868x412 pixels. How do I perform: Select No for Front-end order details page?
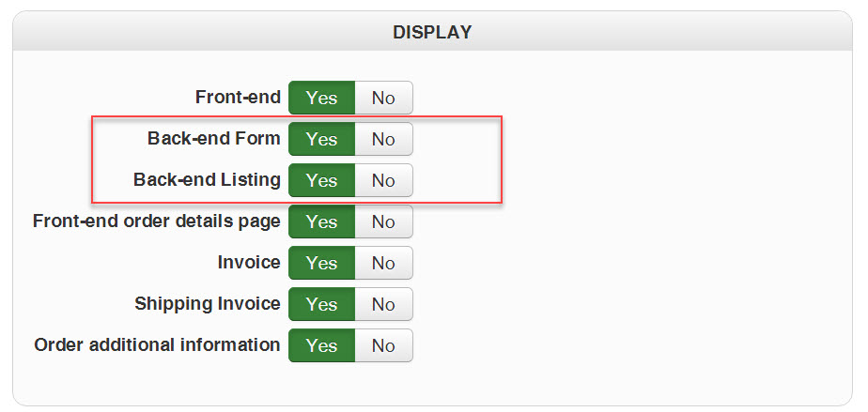[x=383, y=221]
